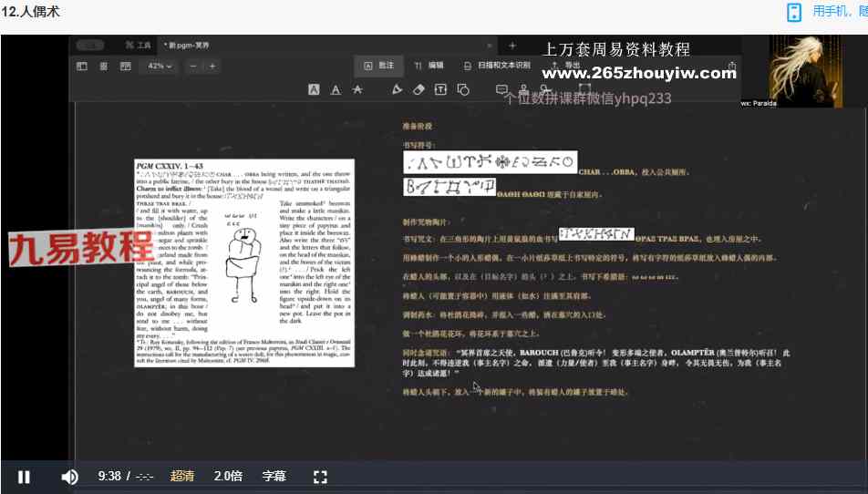Select the 批注 annotation tab
Viewport: 868px width, 494px height.
378,66
